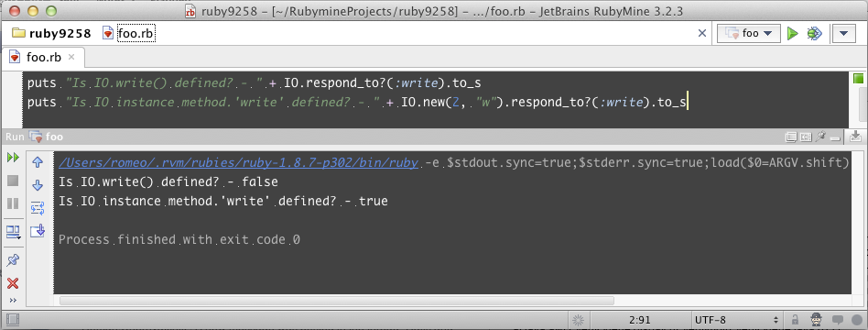Expand the dropdown arrow right of Debug
The height and width of the screenshot is (330, 868).
tap(844, 33)
